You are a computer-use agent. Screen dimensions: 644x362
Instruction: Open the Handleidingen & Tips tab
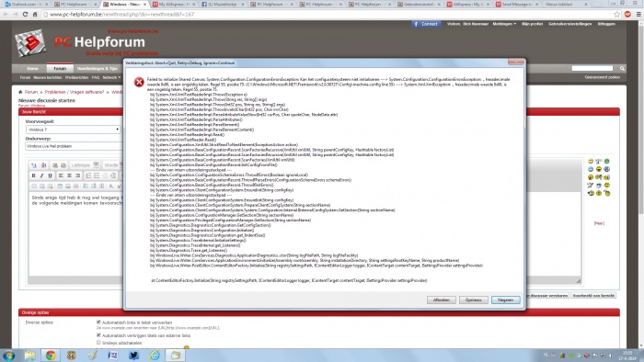pyautogui.click(x=97, y=69)
